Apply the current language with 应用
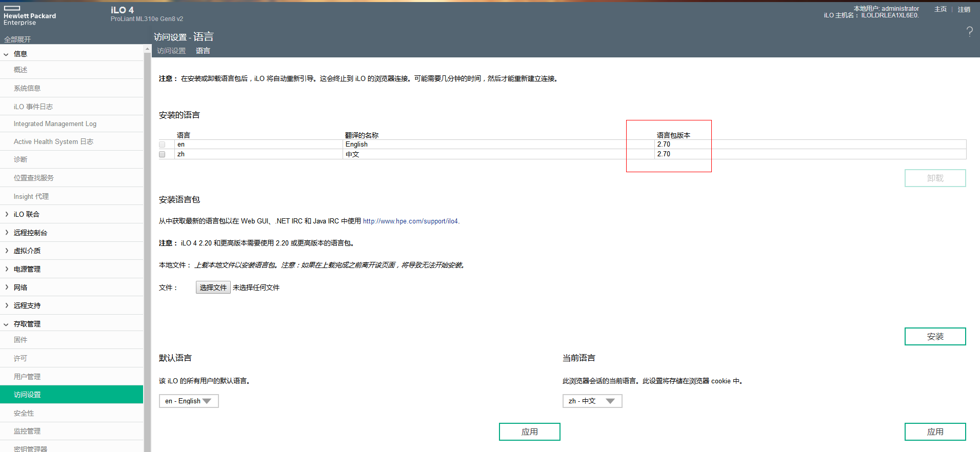This screenshot has width=980, height=452. pos(935,432)
